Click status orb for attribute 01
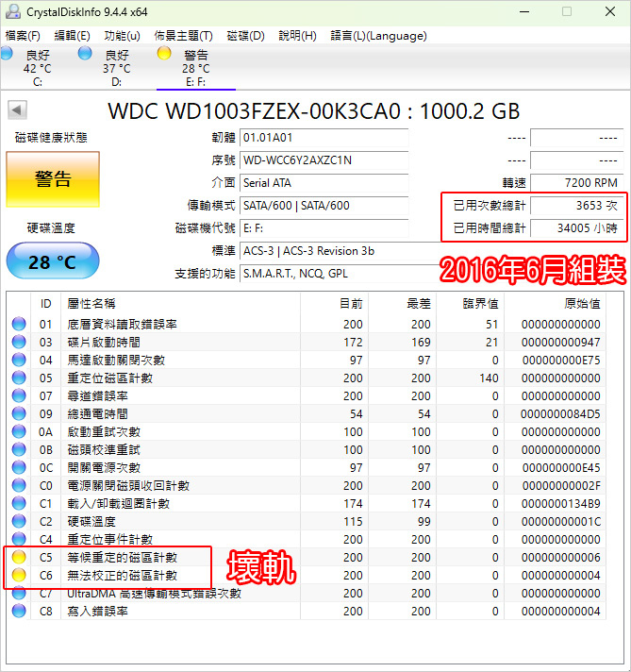Screen dimensions: 631x672 click(19, 324)
